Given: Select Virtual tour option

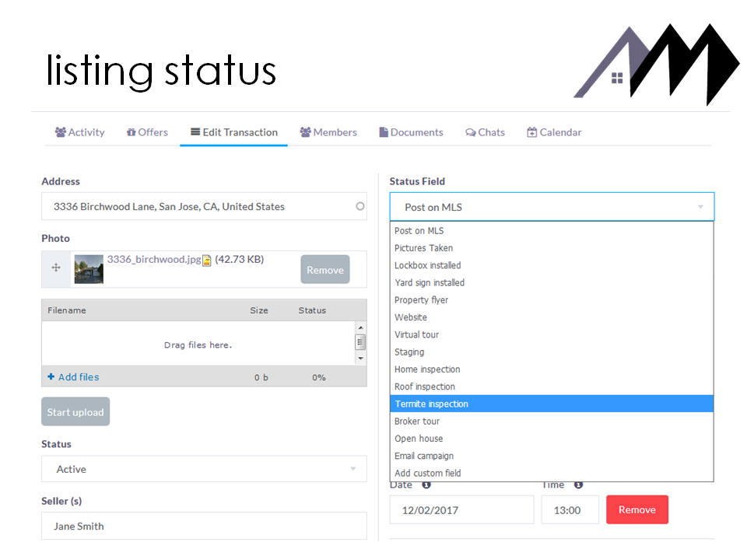Looking at the screenshot, I should click(x=552, y=334).
